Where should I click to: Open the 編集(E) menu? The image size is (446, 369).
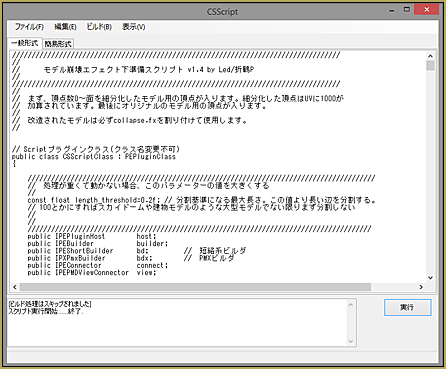(x=65, y=27)
